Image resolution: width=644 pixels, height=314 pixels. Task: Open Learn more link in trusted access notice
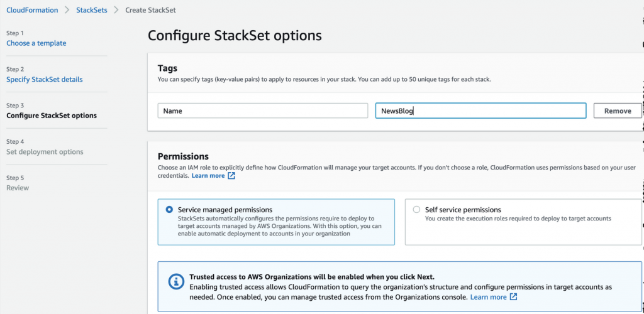pyautogui.click(x=488, y=296)
